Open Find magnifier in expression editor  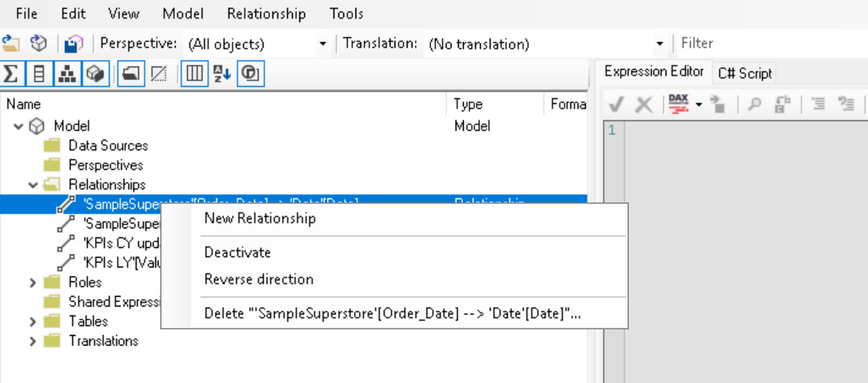(x=754, y=104)
